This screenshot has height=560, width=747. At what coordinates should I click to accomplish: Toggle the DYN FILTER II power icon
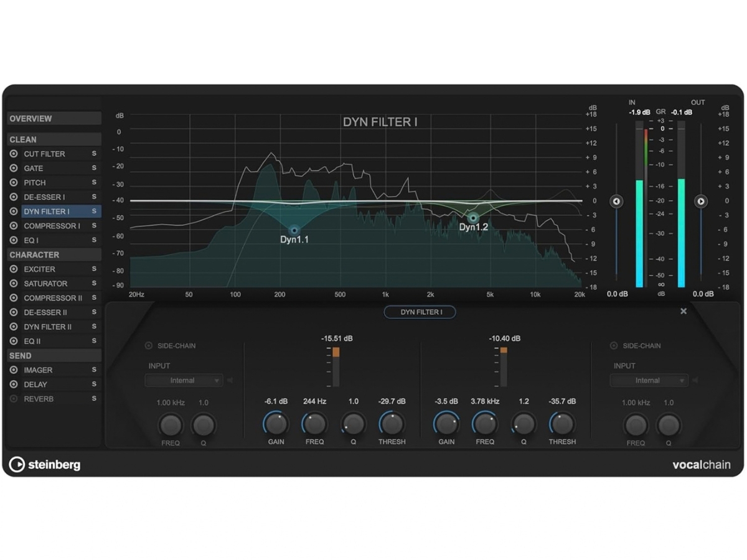tap(14, 326)
